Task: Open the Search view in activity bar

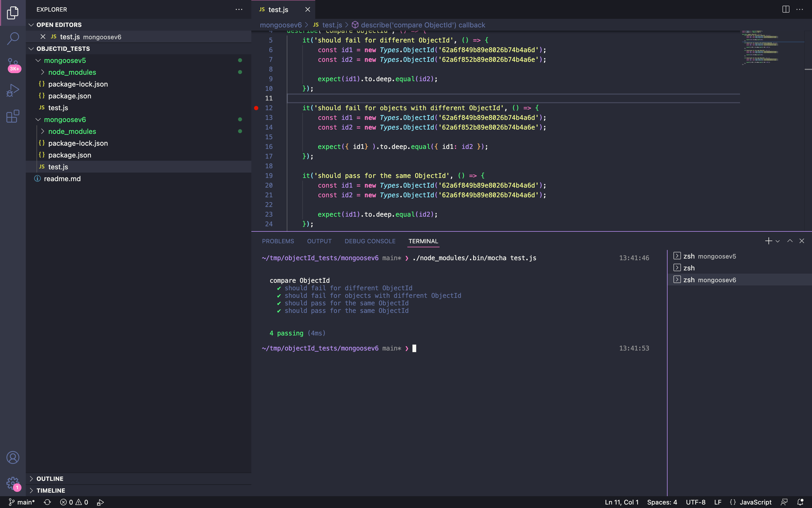Action: (x=13, y=38)
